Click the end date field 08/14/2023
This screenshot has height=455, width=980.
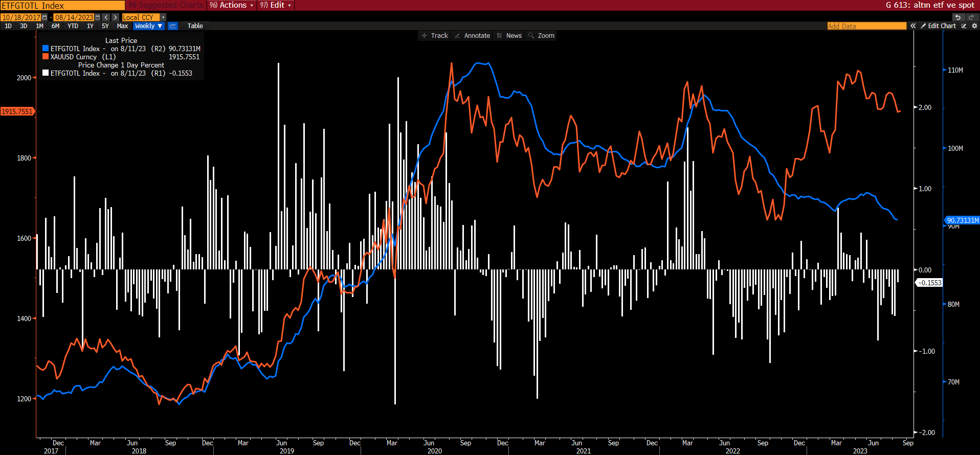[74, 17]
